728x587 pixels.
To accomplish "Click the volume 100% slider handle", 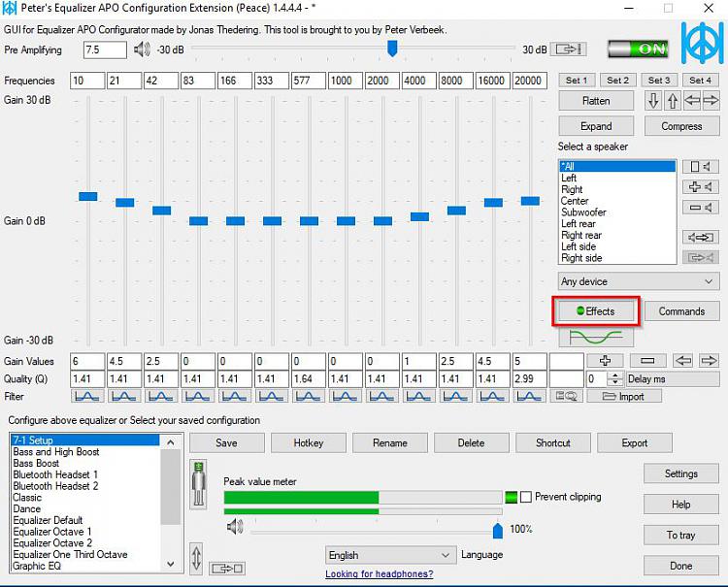I will pyautogui.click(x=498, y=531).
